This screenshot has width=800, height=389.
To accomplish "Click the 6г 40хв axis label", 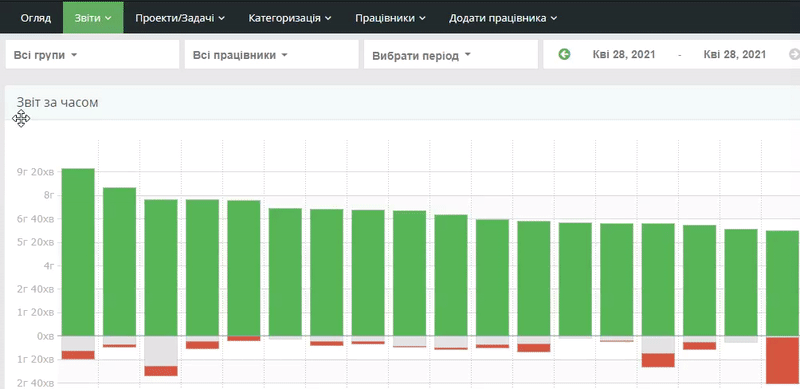I will pos(35,219).
